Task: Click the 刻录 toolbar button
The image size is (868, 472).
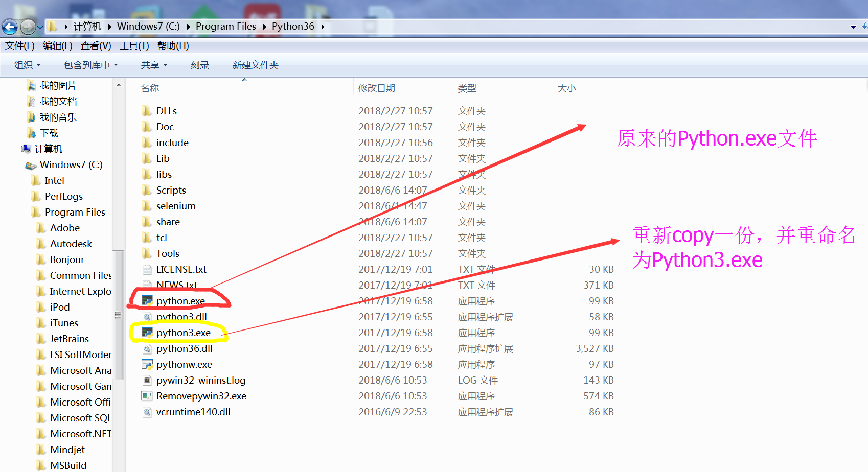Action: click(199, 65)
